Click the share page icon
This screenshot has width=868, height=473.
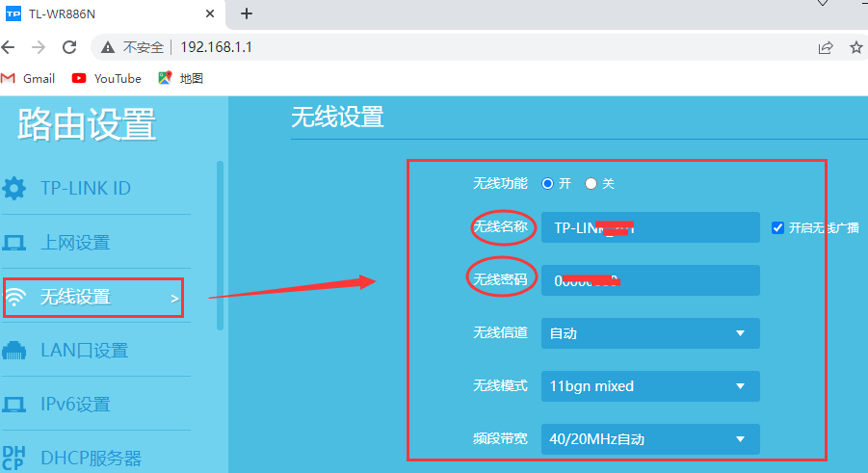pos(826,47)
